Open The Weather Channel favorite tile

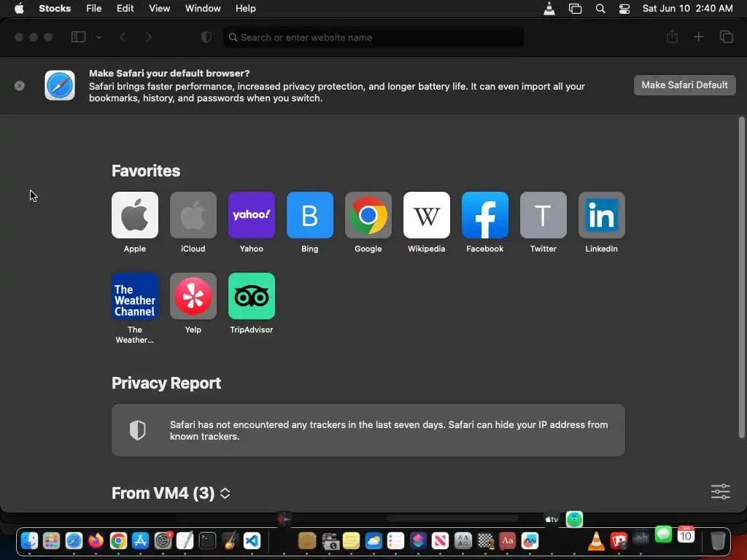click(135, 296)
